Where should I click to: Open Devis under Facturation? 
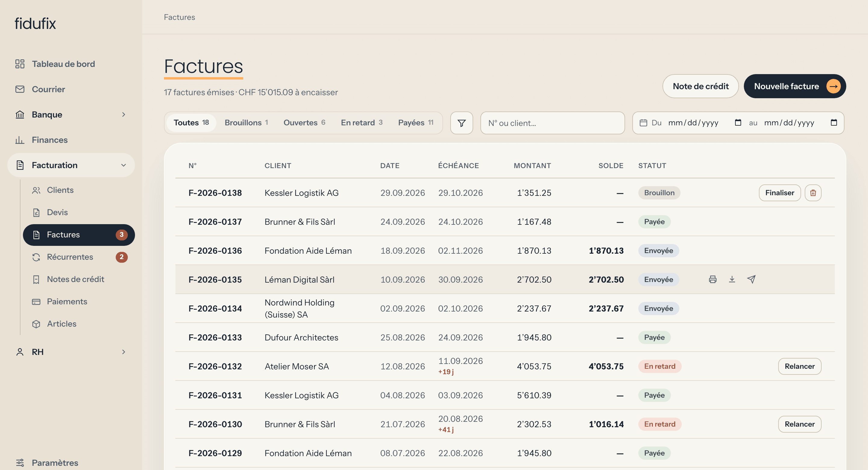point(79,212)
